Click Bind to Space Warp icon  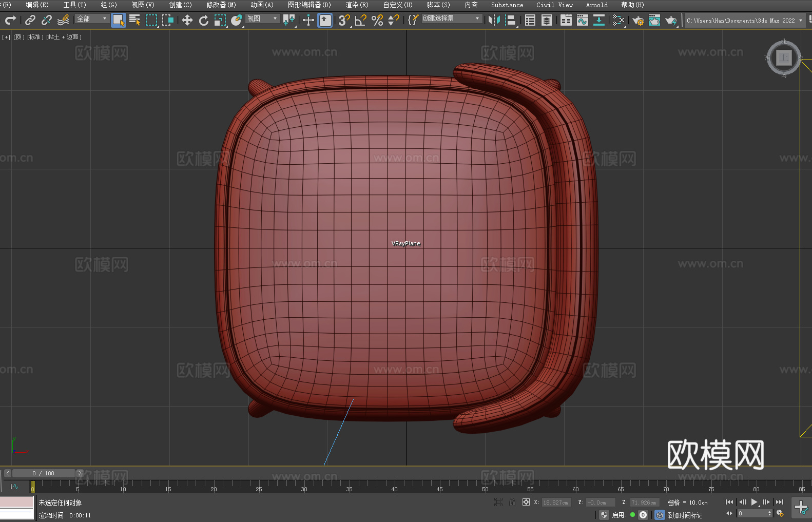pos(63,20)
